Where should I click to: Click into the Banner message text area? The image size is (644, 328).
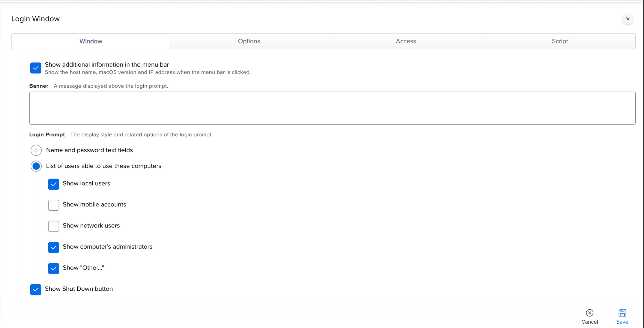pyautogui.click(x=332, y=108)
